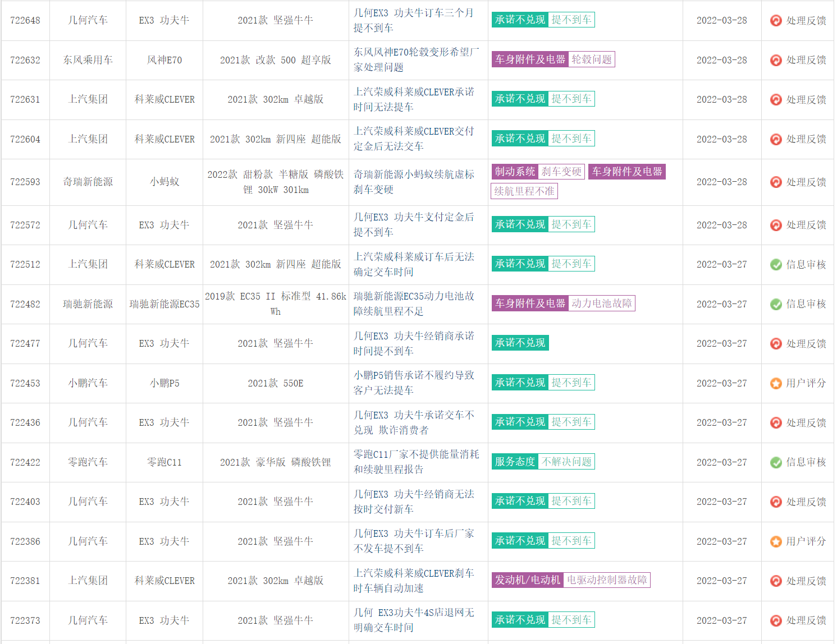Click 车身附件及电器 tag in row 722632

click(530, 59)
